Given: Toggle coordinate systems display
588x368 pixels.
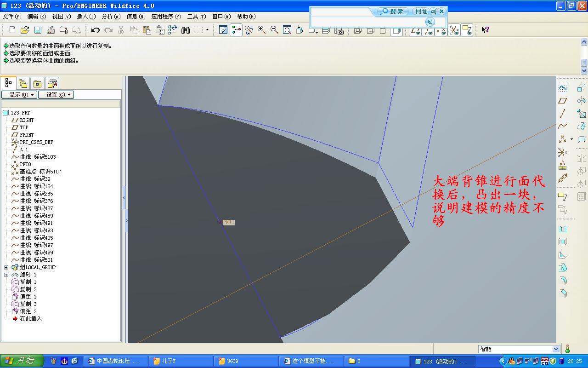Looking at the screenshot, I should (454, 30).
